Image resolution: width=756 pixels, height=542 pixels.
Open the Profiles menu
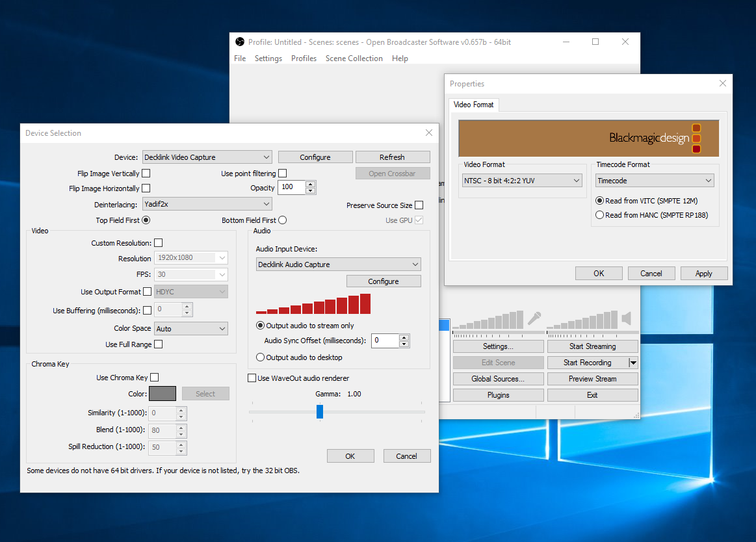pos(304,58)
